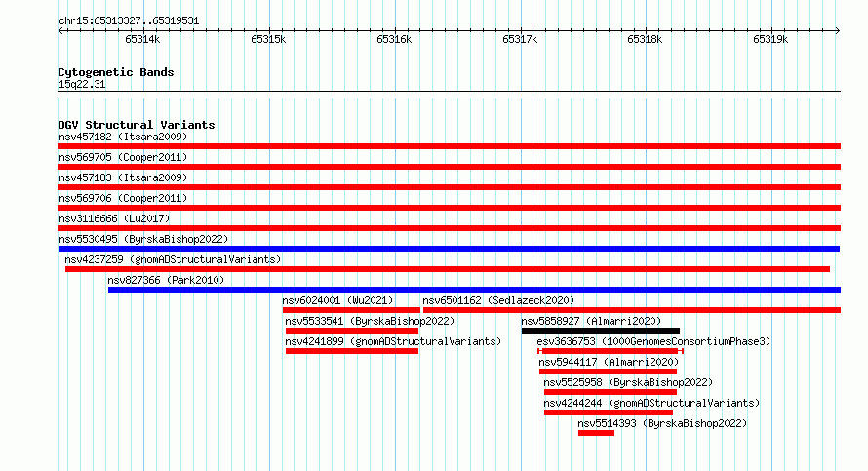This screenshot has width=868, height=471.
Task: Open the nsv5858927 (Almarri2020) label
Action: click(x=591, y=321)
